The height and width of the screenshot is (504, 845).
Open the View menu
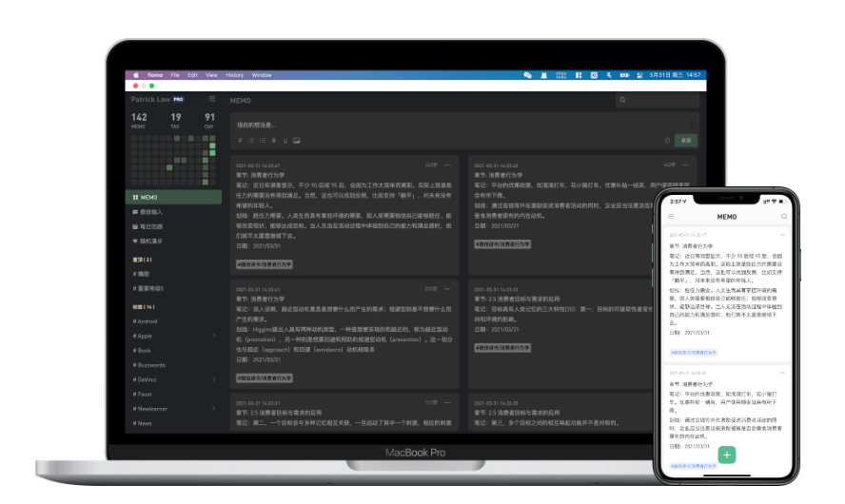pyautogui.click(x=212, y=75)
